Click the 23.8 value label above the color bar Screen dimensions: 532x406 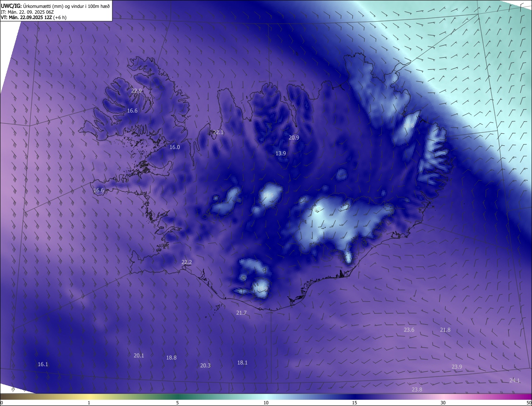point(417,389)
